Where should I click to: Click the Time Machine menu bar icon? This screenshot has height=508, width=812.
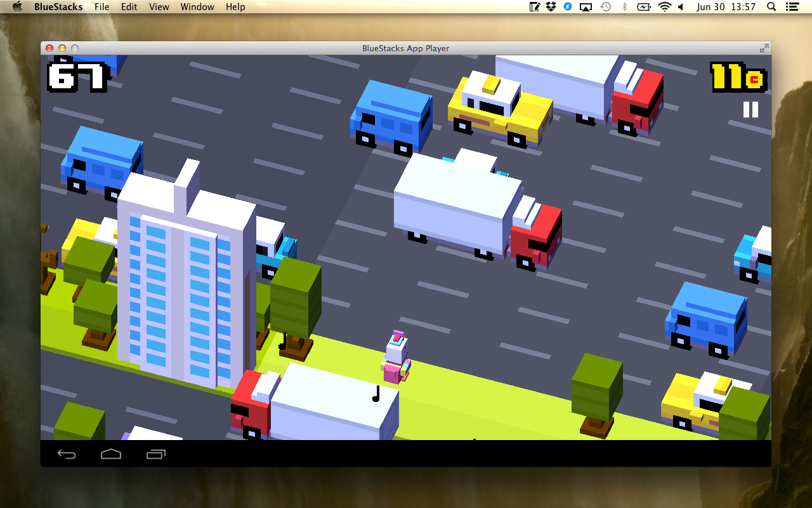pyautogui.click(x=606, y=7)
